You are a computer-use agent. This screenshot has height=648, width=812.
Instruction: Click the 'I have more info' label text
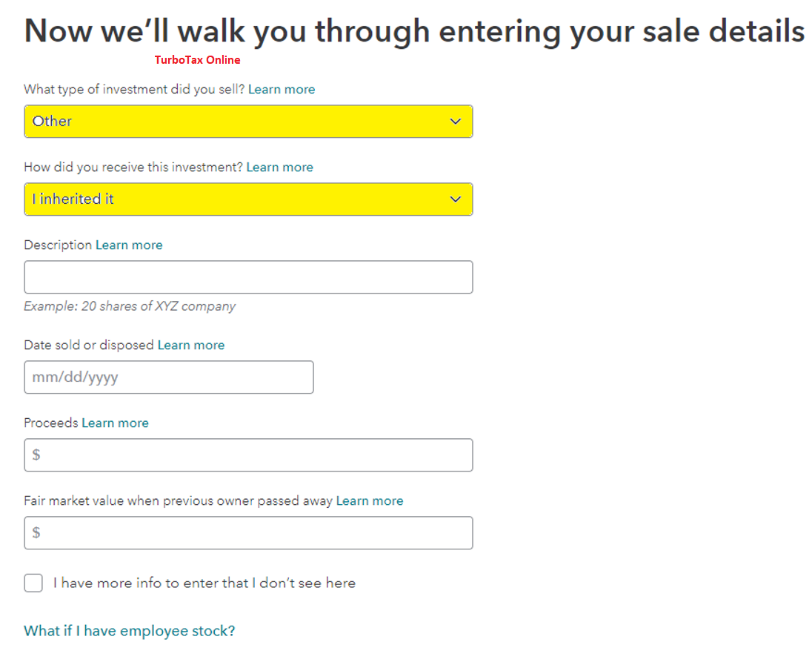click(204, 583)
